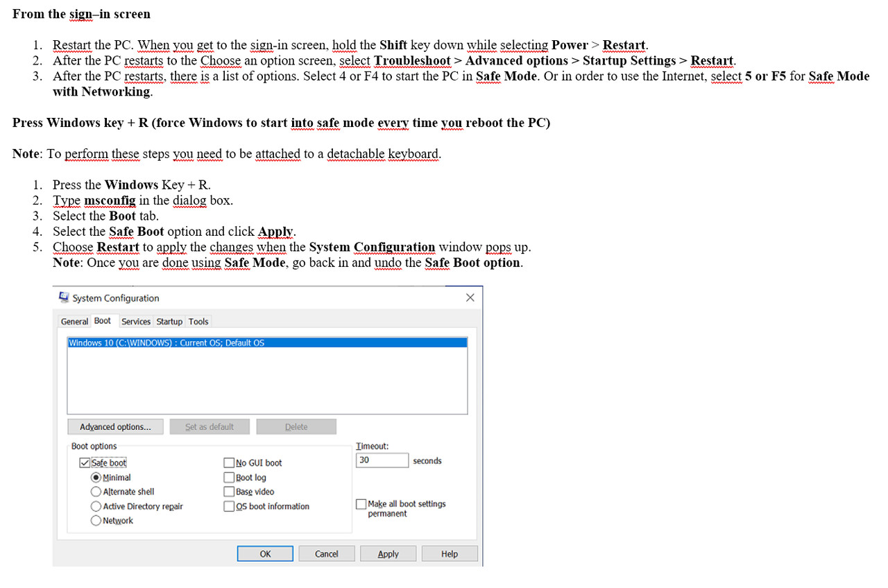Click the heading "From the sign–in screen"

pos(81,14)
